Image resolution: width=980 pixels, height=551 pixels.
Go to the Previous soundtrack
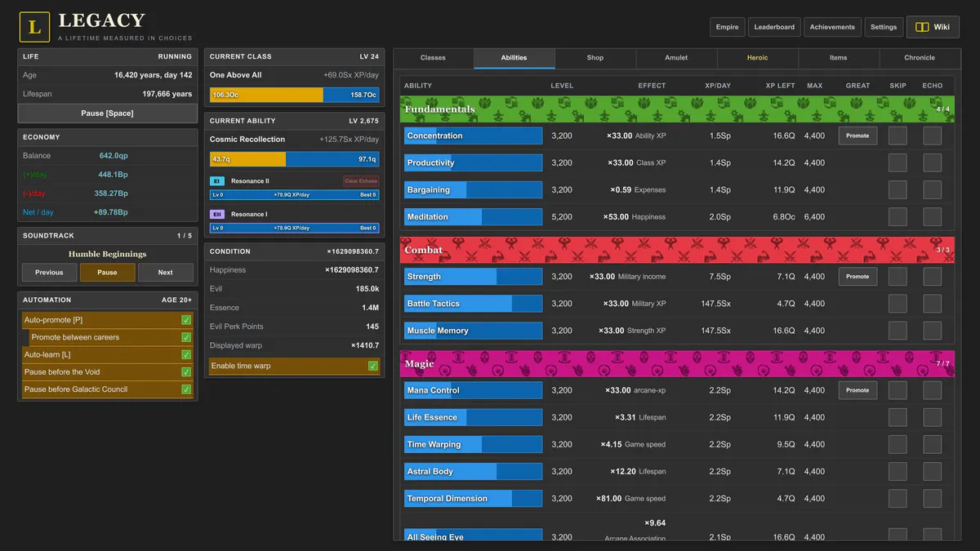[49, 273]
